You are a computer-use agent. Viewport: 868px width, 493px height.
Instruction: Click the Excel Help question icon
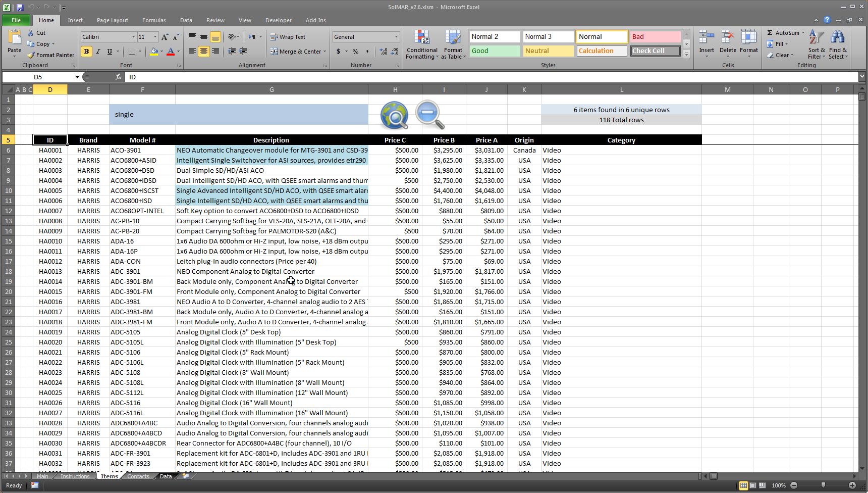pyautogui.click(x=827, y=20)
